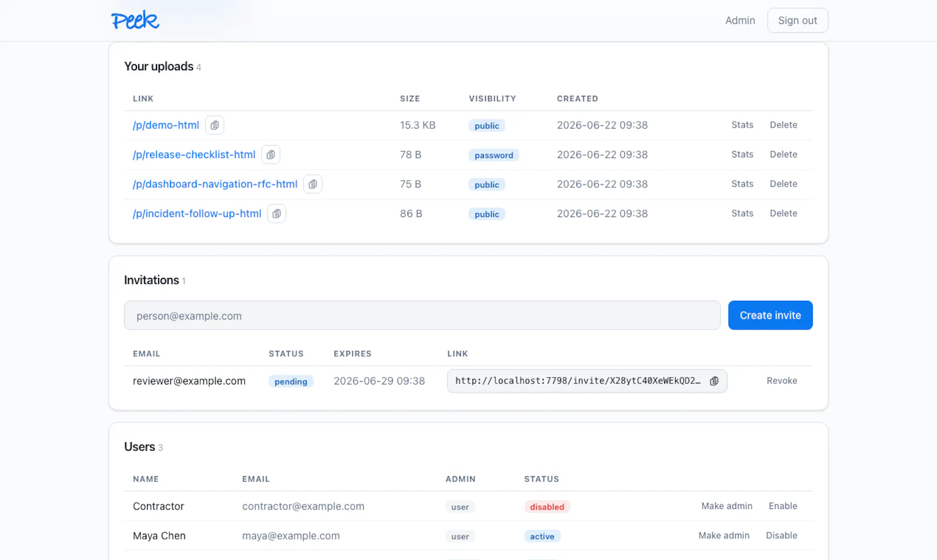The image size is (937, 560).
Task: Click the CREATED column header
Action: click(577, 99)
